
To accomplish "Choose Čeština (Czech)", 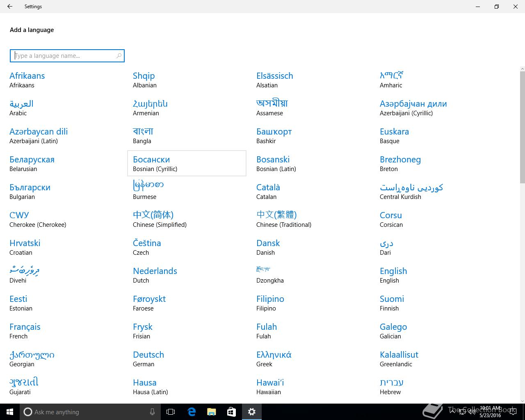I will [187, 247].
